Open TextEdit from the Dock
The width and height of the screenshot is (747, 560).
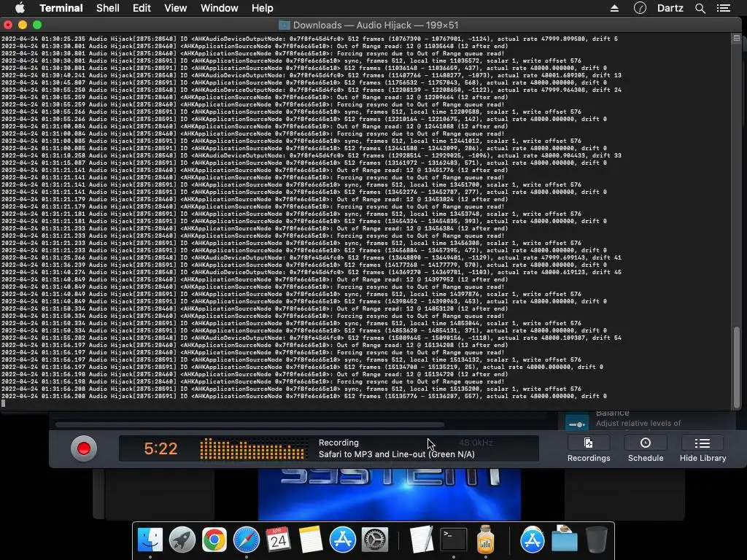tap(422, 540)
